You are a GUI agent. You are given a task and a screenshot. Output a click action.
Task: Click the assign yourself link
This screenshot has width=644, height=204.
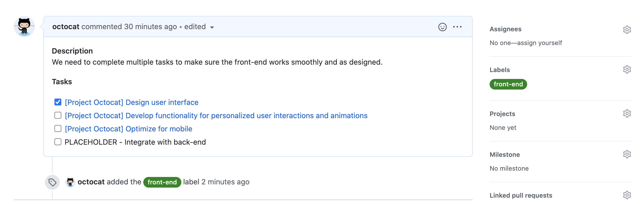(539, 43)
